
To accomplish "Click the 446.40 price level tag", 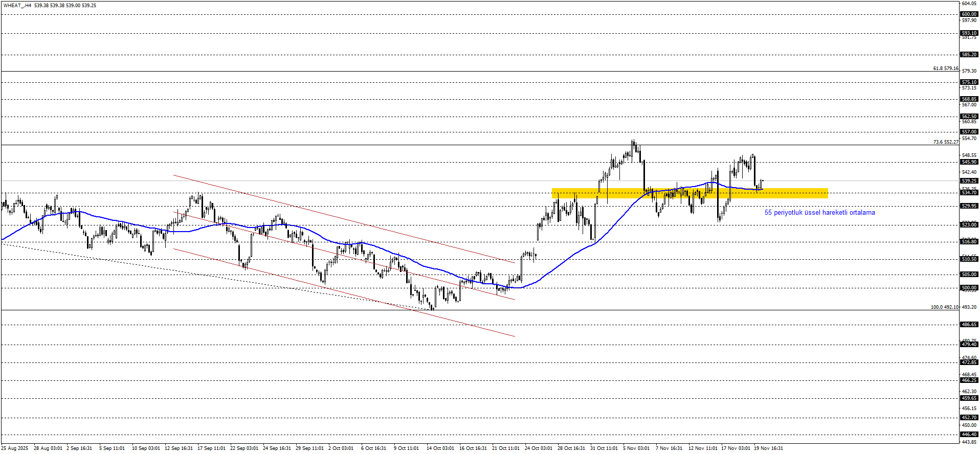I will pyautogui.click(x=969, y=435).
